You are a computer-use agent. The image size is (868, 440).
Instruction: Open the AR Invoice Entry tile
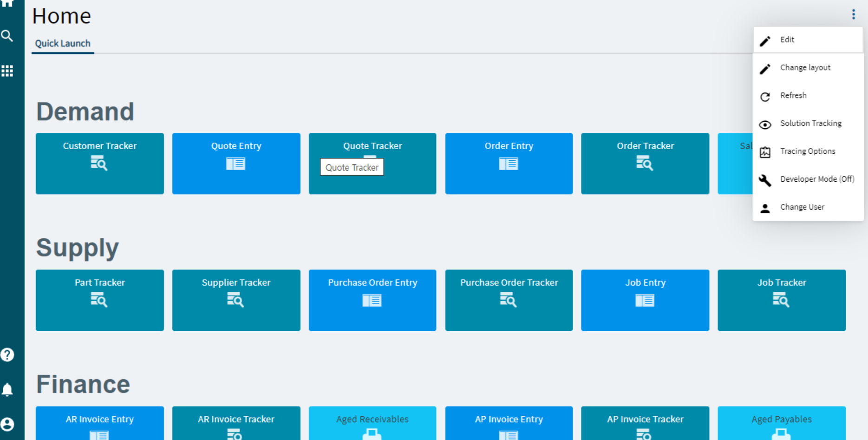click(100, 423)
